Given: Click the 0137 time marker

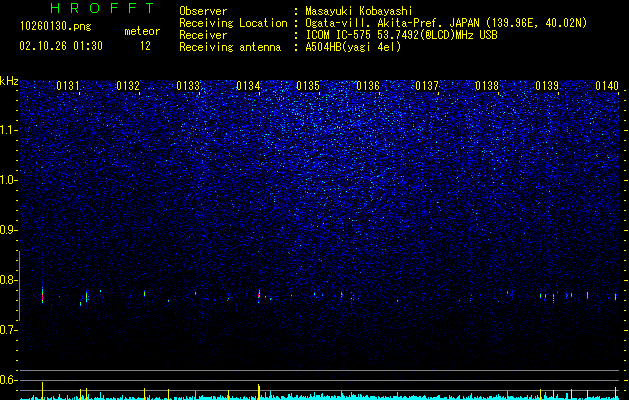Looking at the screenshot, I should [x=427, y=86].
